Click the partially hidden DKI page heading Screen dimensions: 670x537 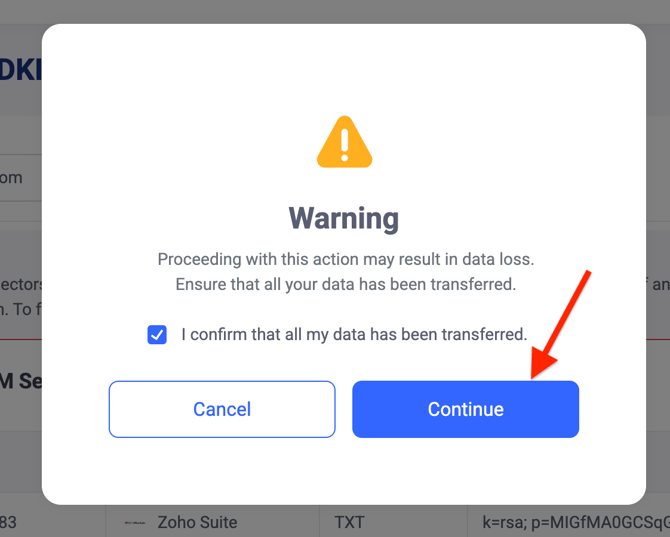click(21, 70)
